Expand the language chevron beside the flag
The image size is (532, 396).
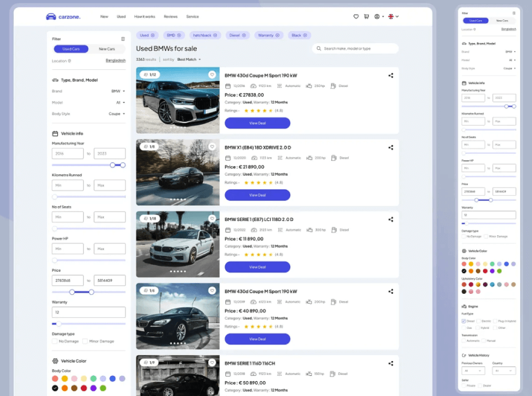point(397,17)
